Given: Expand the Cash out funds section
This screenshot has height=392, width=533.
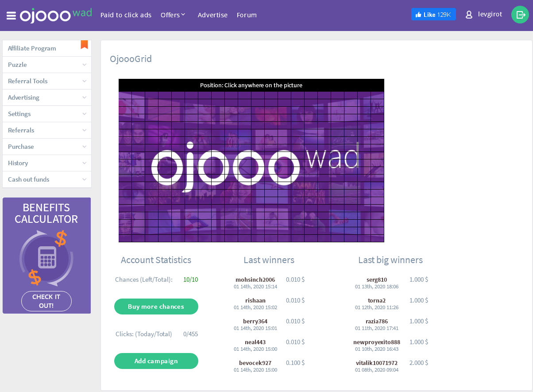Looking at the screenshot, I should [x=47, y=179].
